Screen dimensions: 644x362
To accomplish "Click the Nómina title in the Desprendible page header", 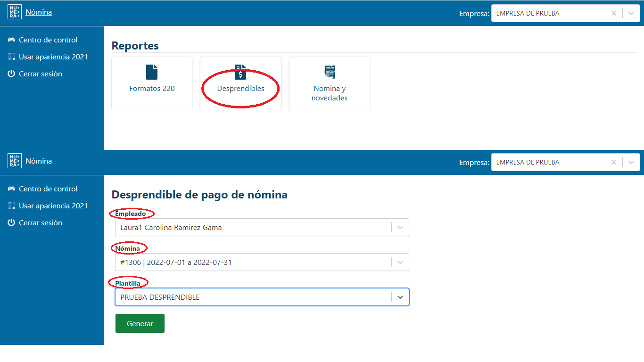I will (39, 161).
